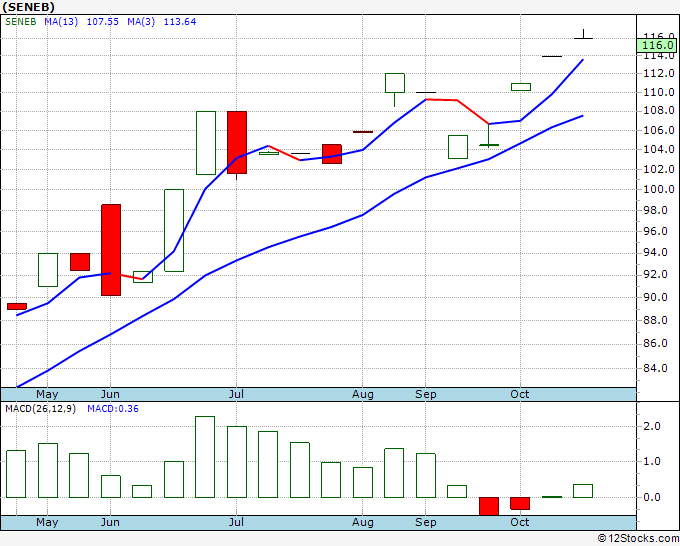This screenshot has width=680, height=546.
Task: Click the 1.0 MACD axis label
Action: [x=652, y=461]
